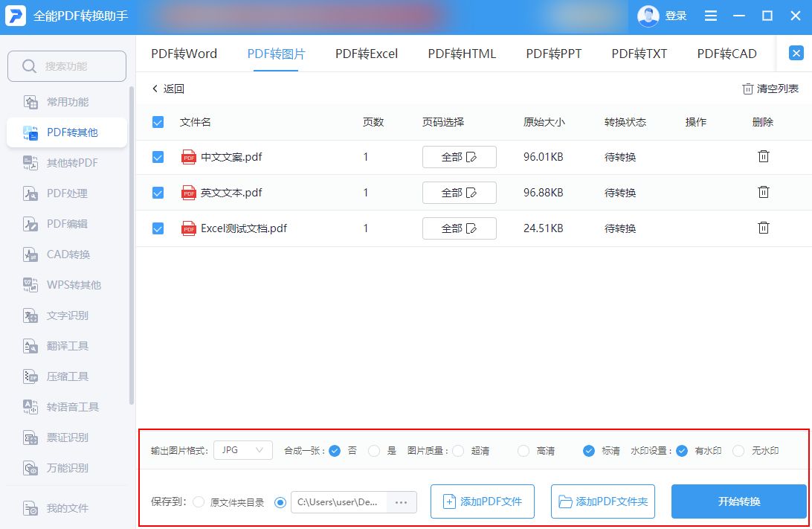812x529 pixels.
Task: Click the save path field C:\Users\user\De...
Action: click(x=339, y=502)
